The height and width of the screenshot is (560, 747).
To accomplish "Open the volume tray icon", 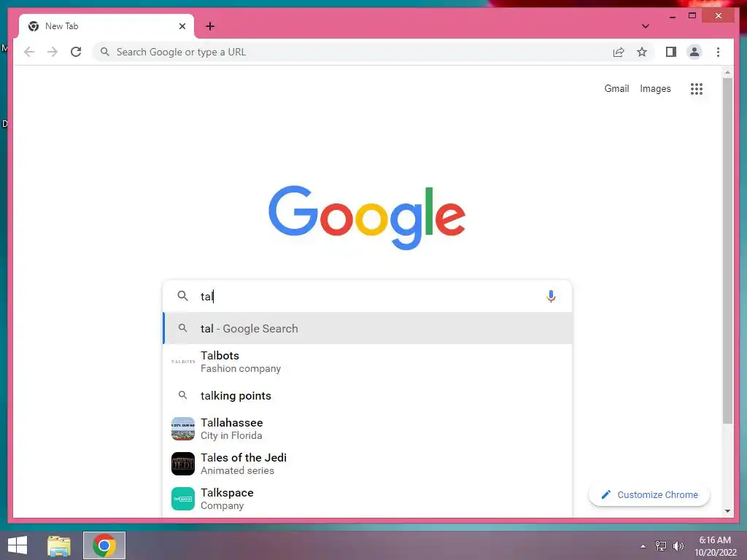I will (x=678, y=546).
